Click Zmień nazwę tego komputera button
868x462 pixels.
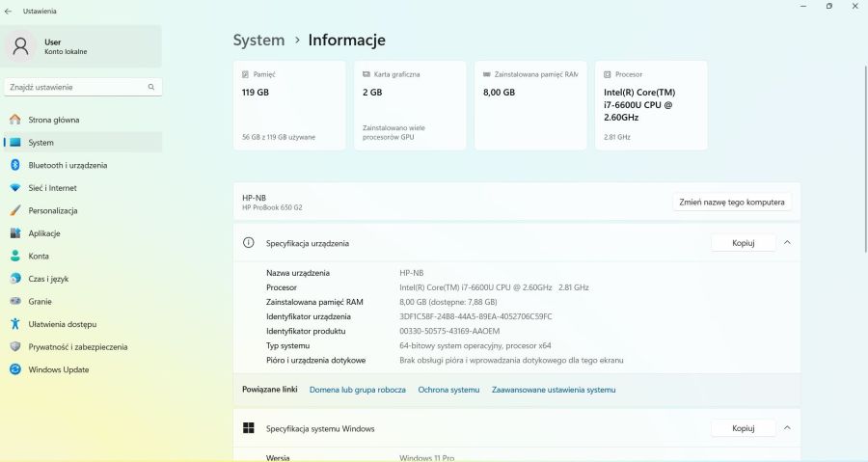(x=732, y=202)
